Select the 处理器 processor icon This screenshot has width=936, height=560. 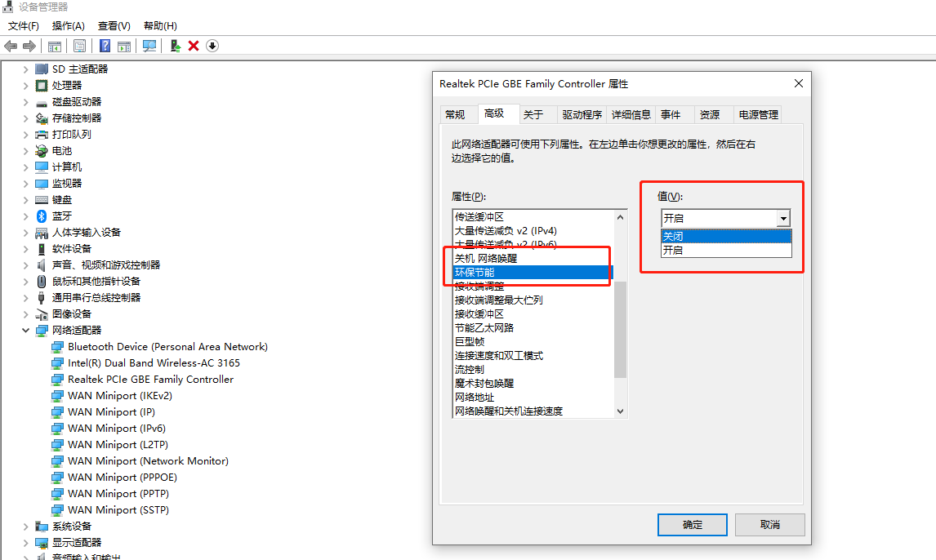(41, 85)
